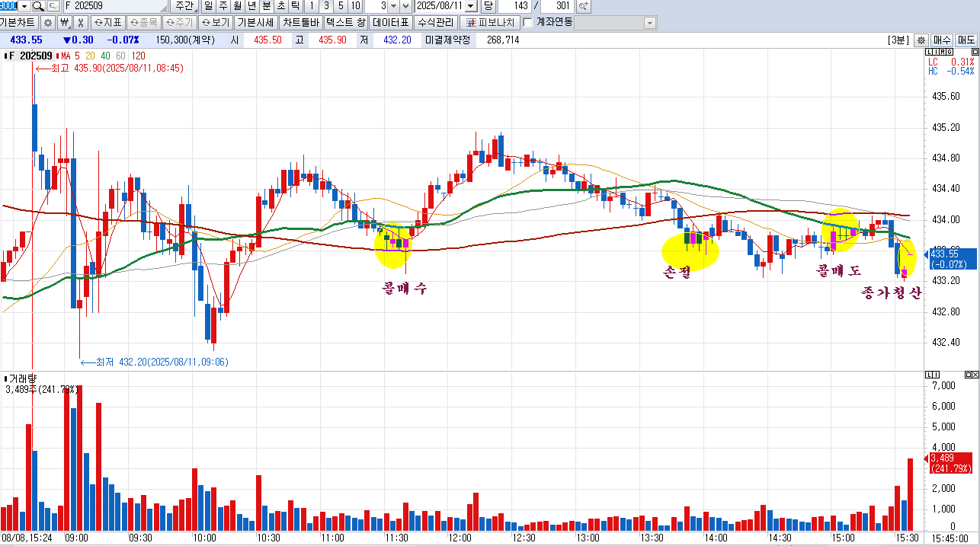Click the 미결제약정 label in quote bar

pos(450,40)
